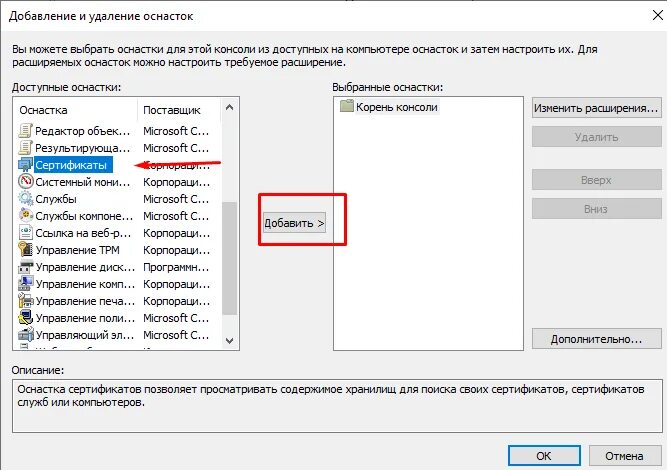The width and height of the screenshot is (667, 470).
Task: Click the Управление компьютером icon
Action: tap(26, 284)
